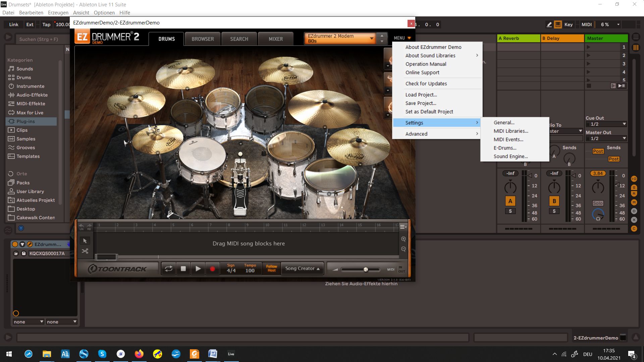Toggle the Key mapping mode
Image resolution: width=644 pixels, height=362 pixels.
point(568,24)
